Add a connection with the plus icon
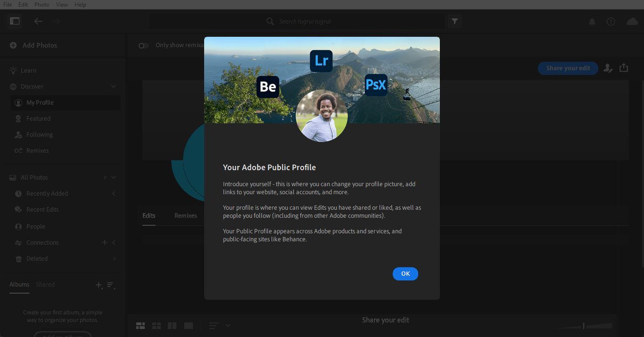Screen dimensions: 644x337 [x=105, y=242]
